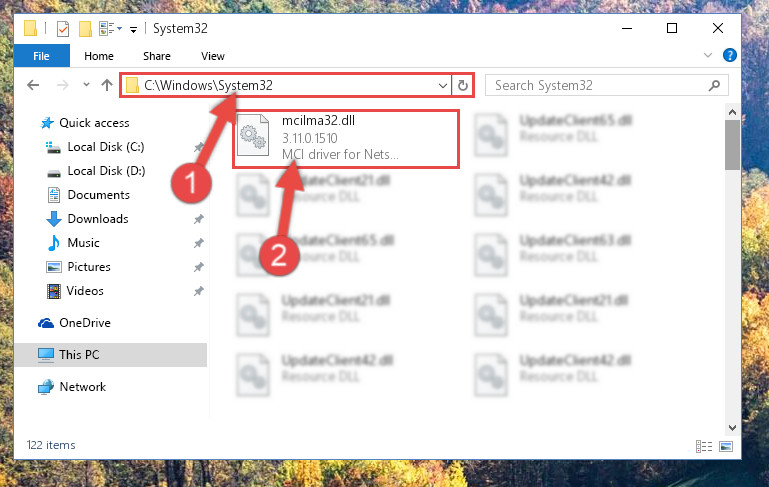Go up one folder level arrow
This screenshot has height=487, width=769.
pos(107,85)
